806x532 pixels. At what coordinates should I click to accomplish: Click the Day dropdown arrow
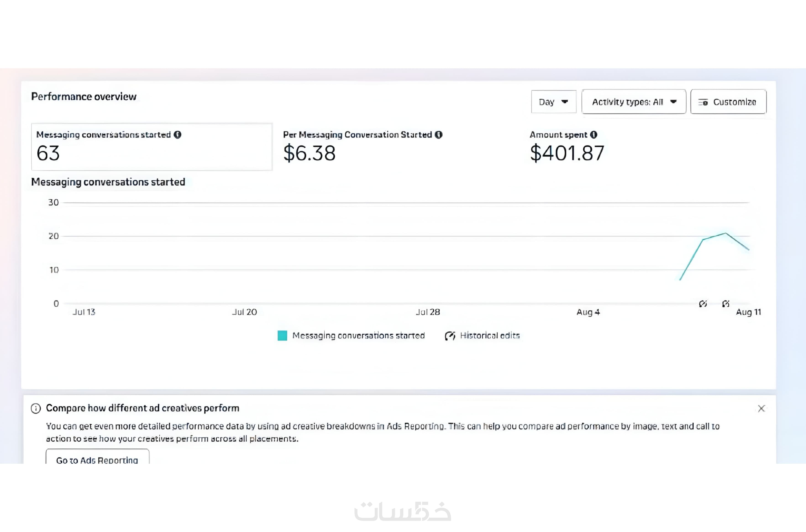pos(565,102)
